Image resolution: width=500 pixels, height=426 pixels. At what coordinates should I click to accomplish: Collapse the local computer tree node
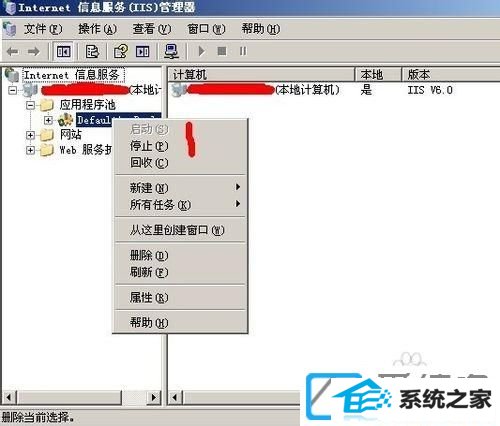[x=13, y=90]
